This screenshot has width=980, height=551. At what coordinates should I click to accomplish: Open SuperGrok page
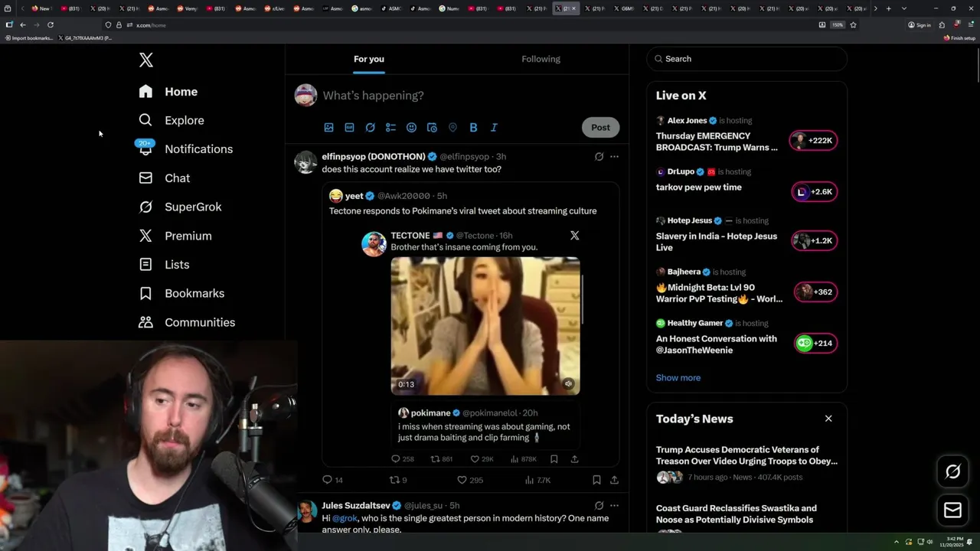pos(180,207)
